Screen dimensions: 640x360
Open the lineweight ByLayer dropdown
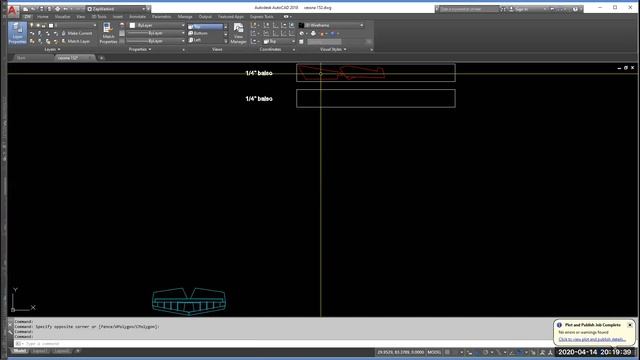(x=156, y=33)
